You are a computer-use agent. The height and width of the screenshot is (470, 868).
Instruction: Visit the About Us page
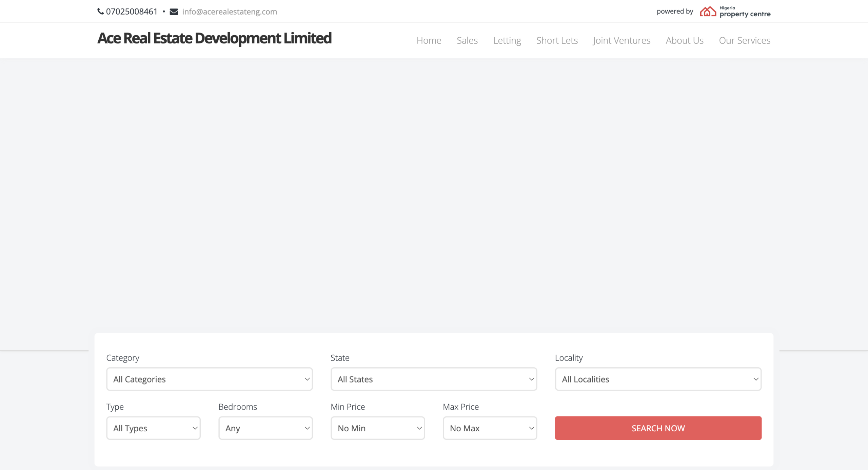(x=684, y=40)
